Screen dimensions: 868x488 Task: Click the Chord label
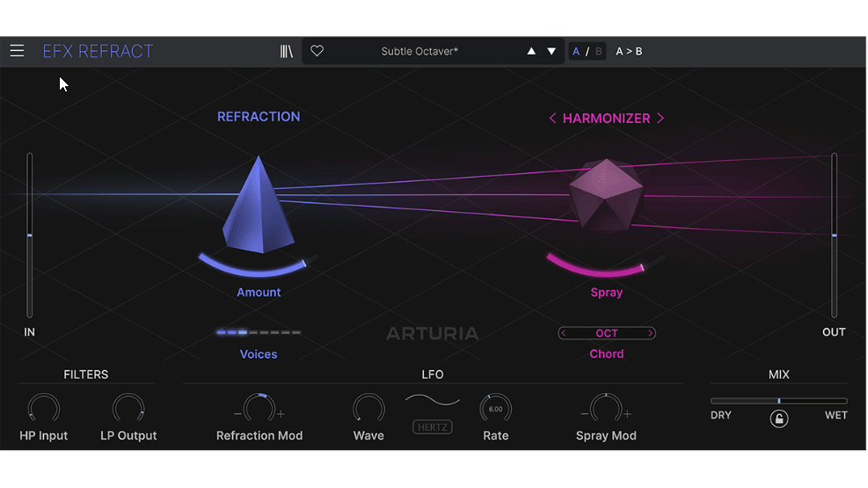606,353
